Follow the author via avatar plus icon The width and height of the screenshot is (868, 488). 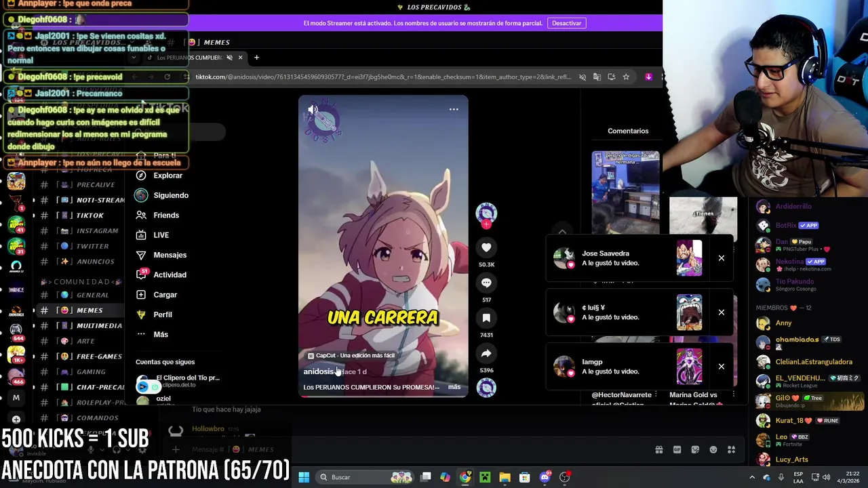click(486, 224)
